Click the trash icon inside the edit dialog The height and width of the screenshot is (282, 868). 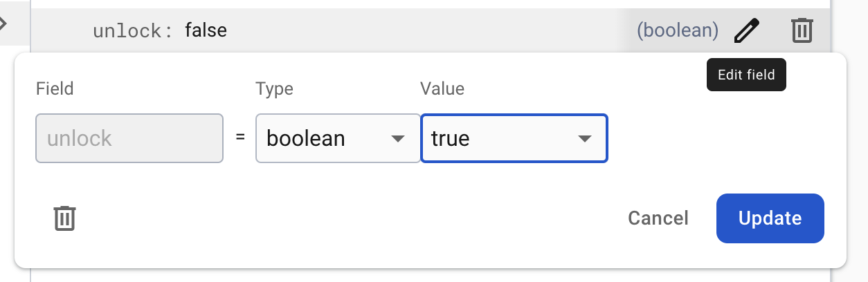click(64, 218)
